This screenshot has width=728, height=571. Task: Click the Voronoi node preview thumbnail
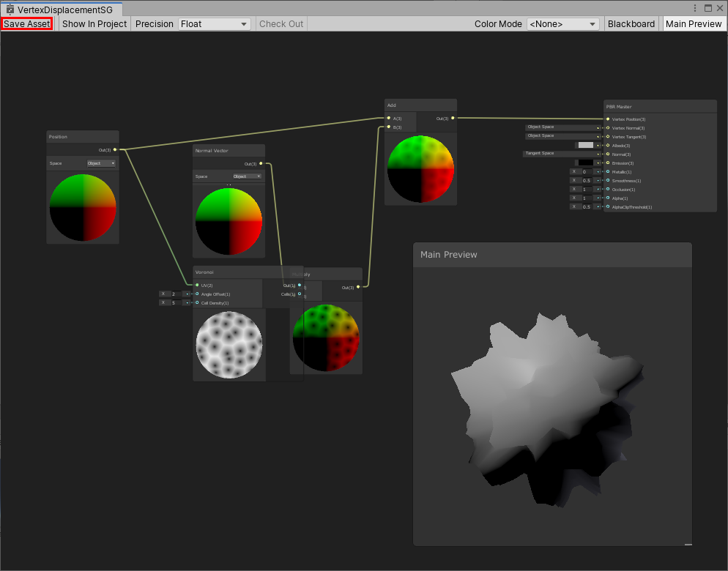[x=229, y=344]
